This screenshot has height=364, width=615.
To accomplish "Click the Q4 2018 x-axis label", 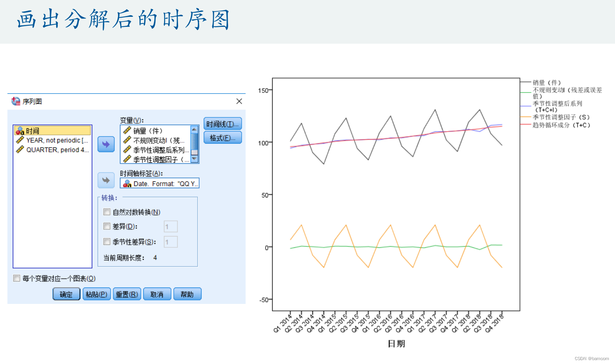I will [494, 323].
